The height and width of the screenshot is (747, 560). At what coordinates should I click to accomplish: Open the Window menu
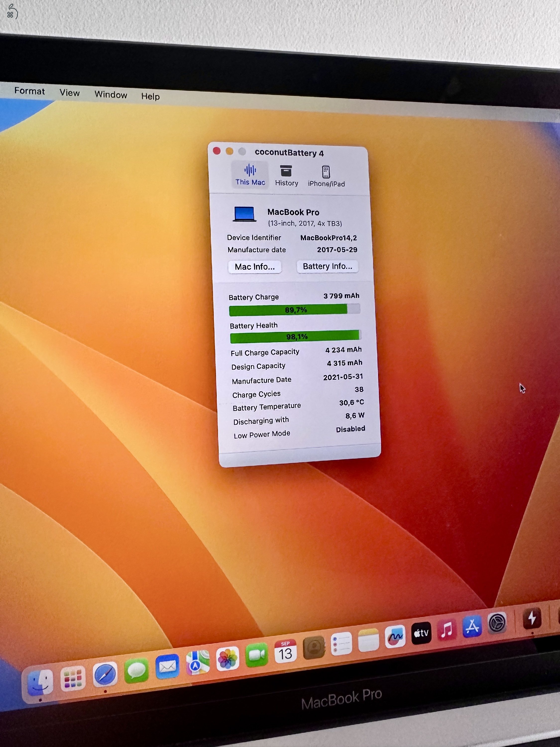pyautogui.click(x=111, y=95)
